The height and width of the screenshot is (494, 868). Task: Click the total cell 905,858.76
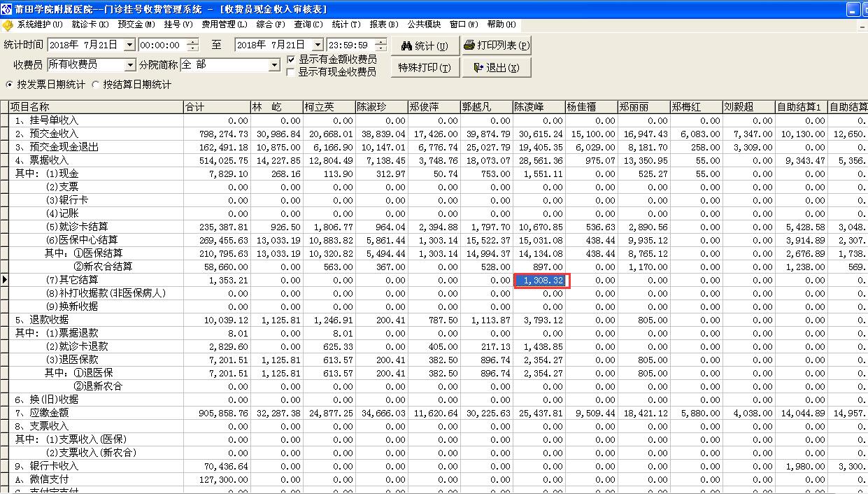tap(217, 413)
